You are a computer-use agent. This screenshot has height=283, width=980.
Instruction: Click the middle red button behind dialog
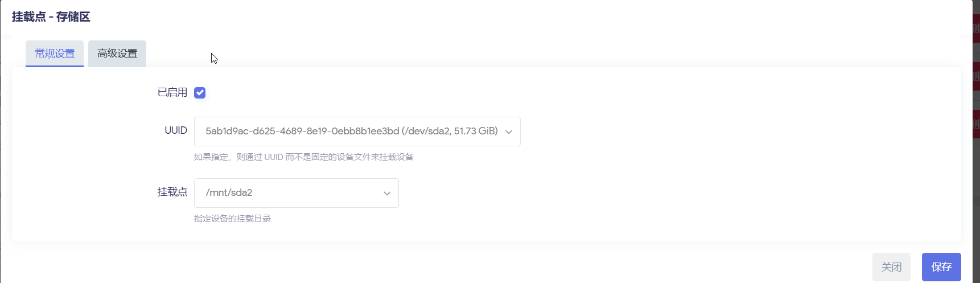(x=976, y=76)
